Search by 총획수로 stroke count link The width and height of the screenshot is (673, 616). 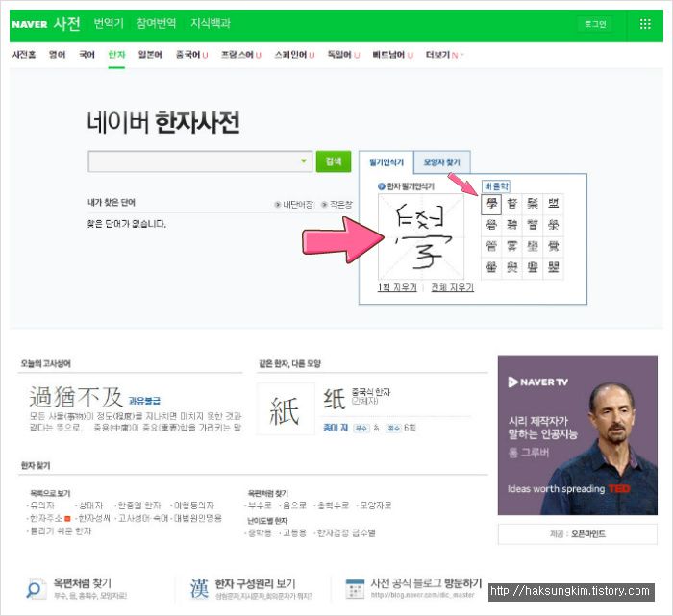pyautogui.click(x=333, y=505)
